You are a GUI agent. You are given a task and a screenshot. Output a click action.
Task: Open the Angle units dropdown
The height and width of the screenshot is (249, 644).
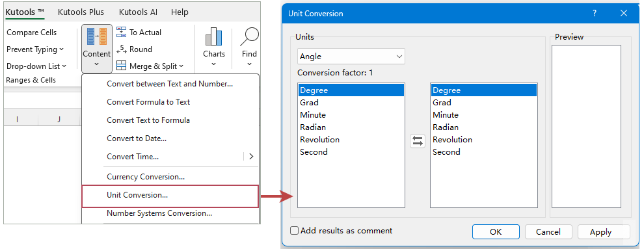click(351, 57)
